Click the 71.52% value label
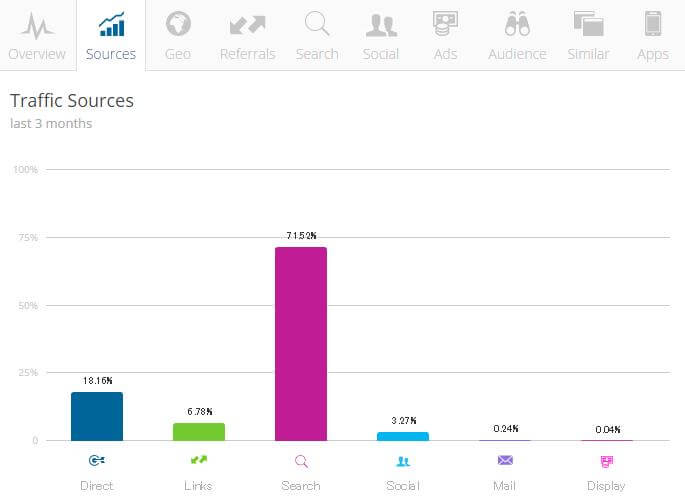Image resolution: width=685 pixels, height=496 pixels. tap(301, 236)
